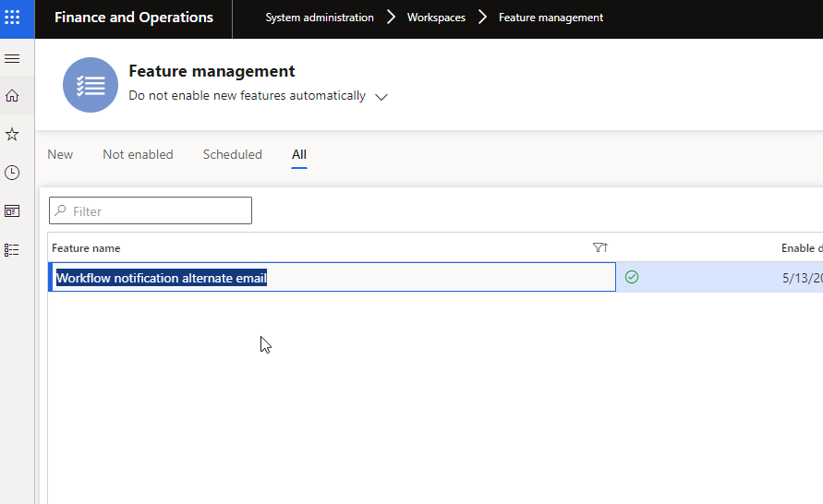Go to Home in left sidebar
Screen dimensions: 823x504
12,96
